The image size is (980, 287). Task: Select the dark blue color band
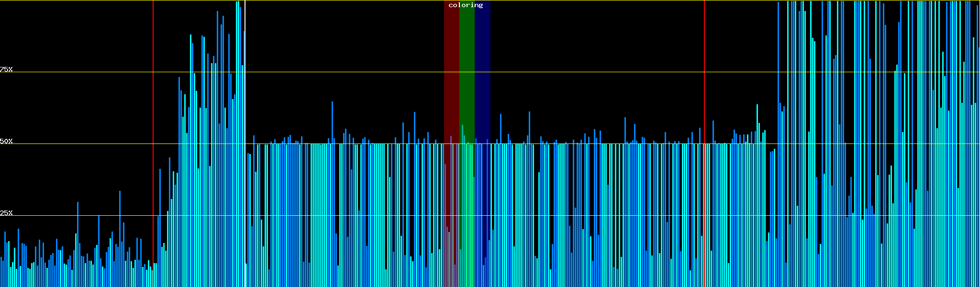tap(482, 72)
